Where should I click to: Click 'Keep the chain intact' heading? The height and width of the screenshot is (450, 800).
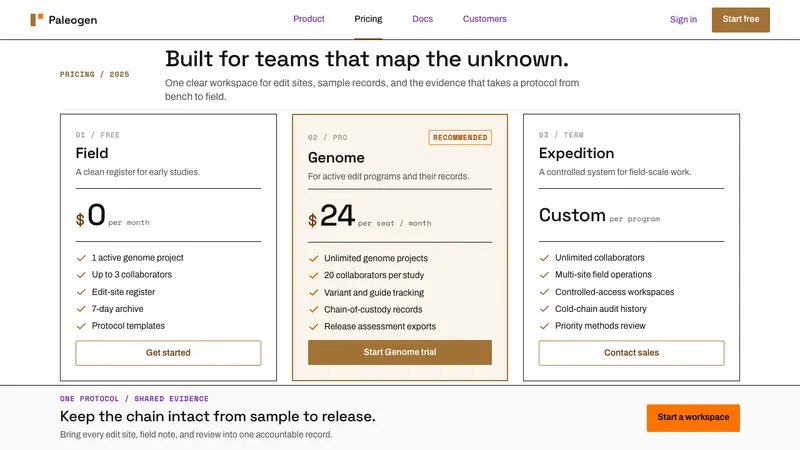pyautogui.click(x=218, y=416)
